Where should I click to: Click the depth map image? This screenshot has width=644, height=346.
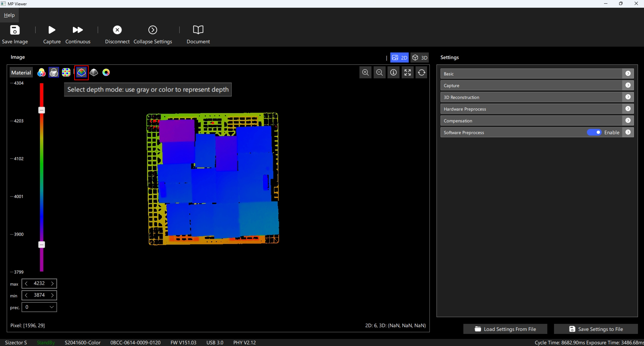(x=213, y=179)
